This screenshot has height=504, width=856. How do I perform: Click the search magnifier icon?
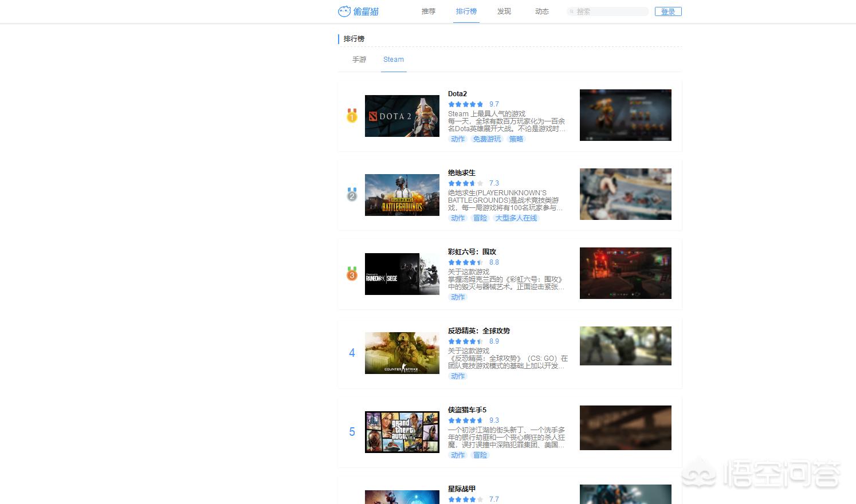pyautogui.click(x=572, y=11)
